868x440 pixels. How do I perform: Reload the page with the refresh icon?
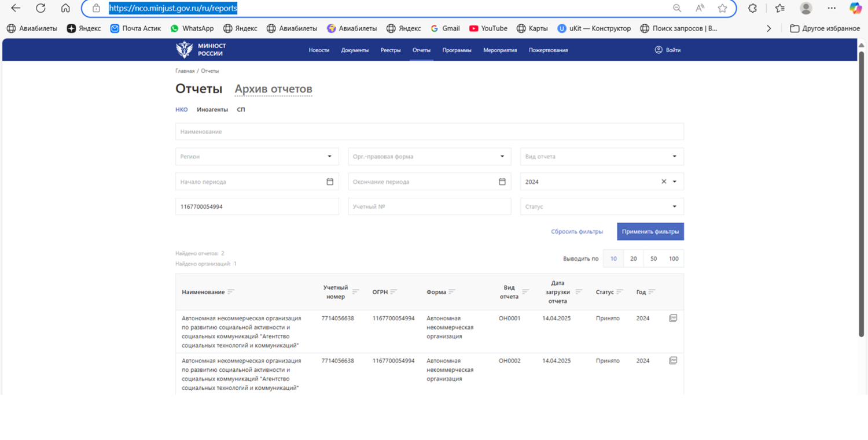click(x=41, y=8)
